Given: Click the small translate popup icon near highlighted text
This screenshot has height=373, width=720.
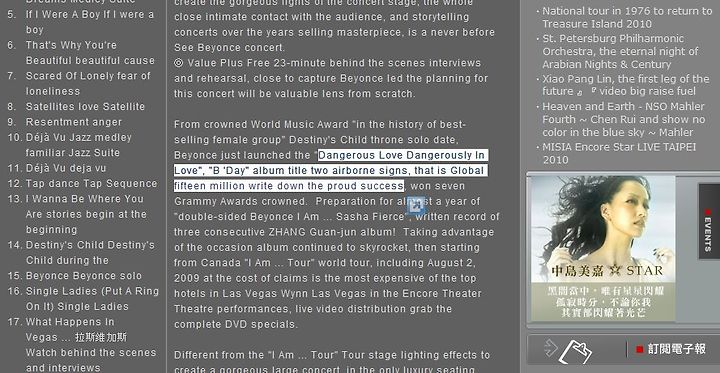Looking at the screenshot, I should (x=416, y=206).
